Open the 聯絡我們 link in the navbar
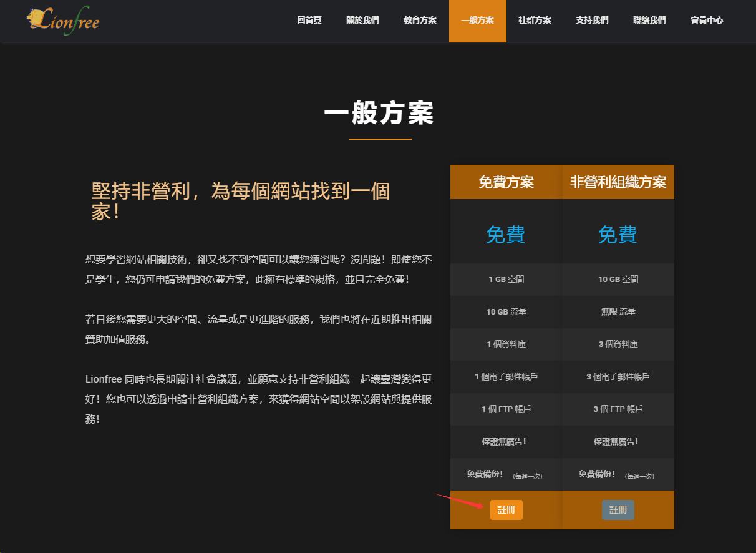Viewport: 756px width, 553px height. [649, 21]
